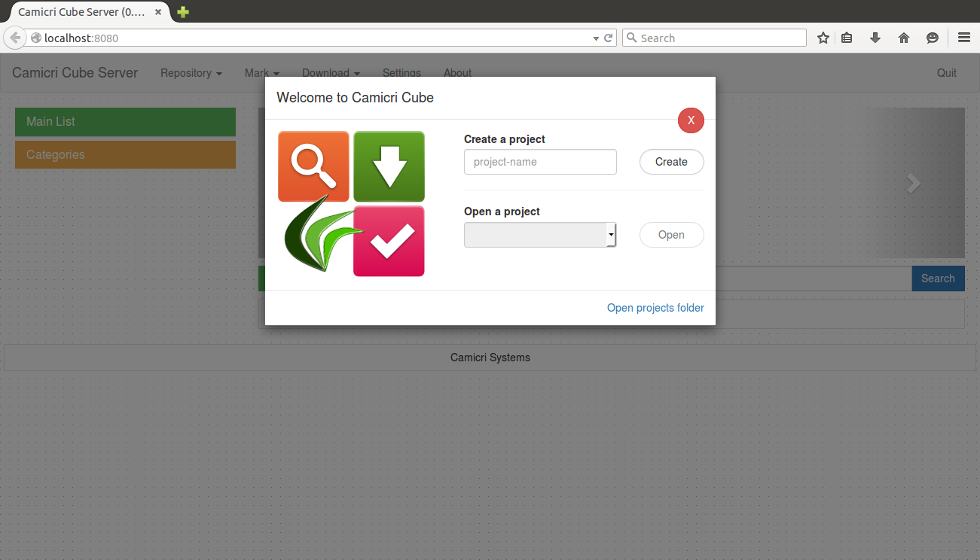980x560 pixels.
Task: Click the Create a project label
Action: point(505,139)
